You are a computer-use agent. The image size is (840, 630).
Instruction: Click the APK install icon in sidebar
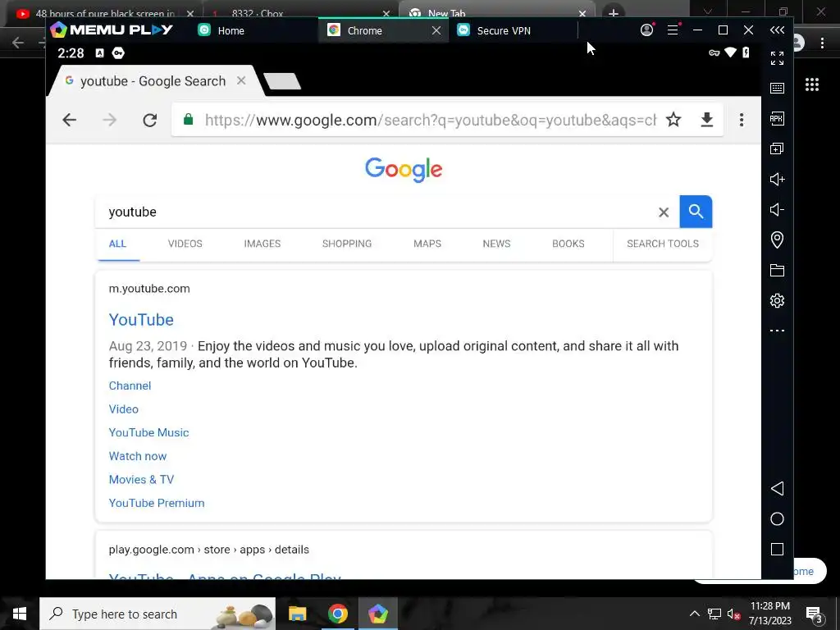pyautogui.click(x=777, y=118)
